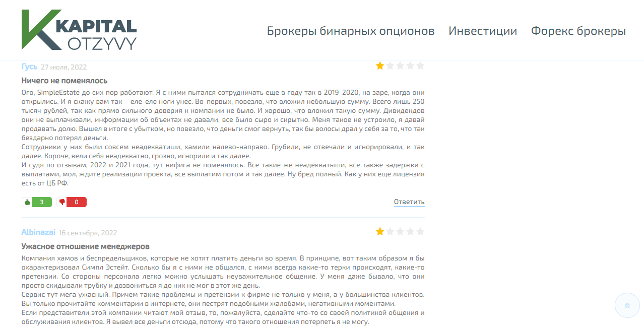
Task: Click the green like count 3
Action: click(x=41, y=202)
